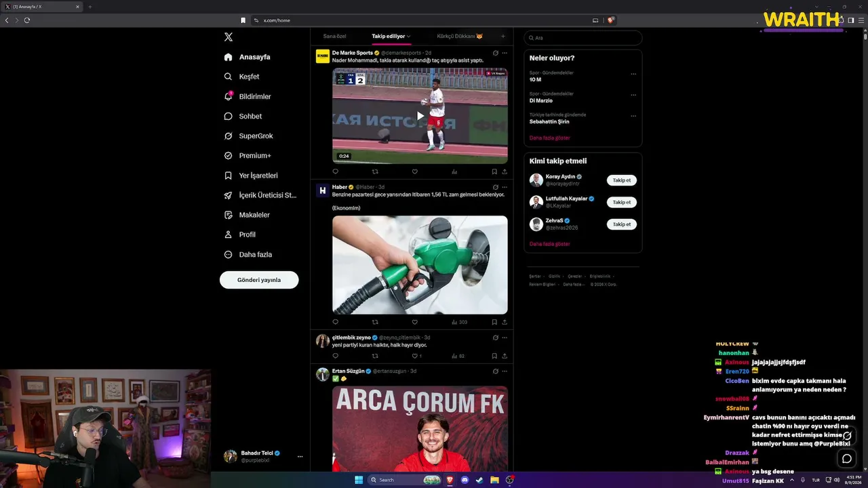Open İçerik Üreticisi Stüdyosu
This screenshot has height=488, width=868.
(260, 195)
